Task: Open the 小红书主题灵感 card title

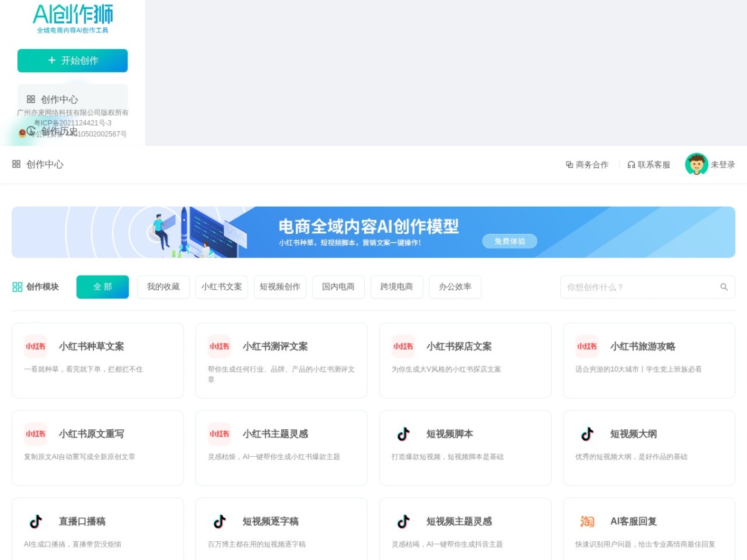Action: coord(275,434)
